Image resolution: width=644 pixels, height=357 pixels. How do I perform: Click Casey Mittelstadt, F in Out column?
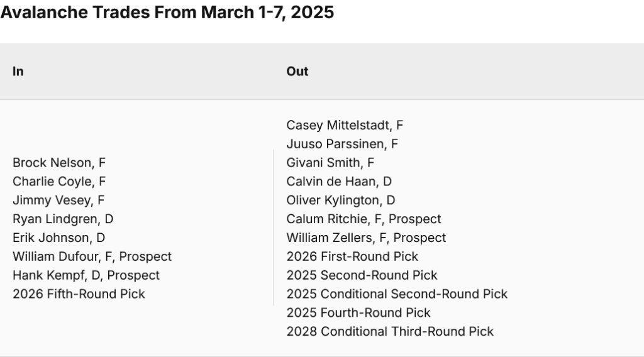point(345,125)
